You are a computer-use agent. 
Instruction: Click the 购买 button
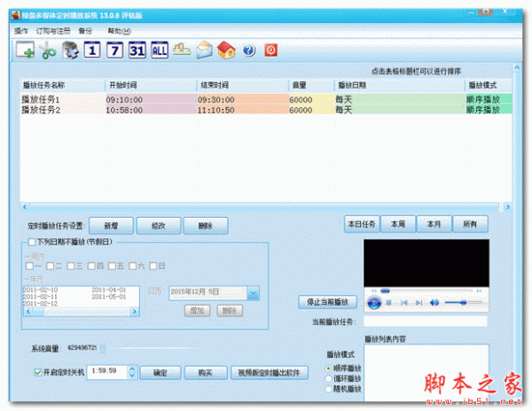206,373
